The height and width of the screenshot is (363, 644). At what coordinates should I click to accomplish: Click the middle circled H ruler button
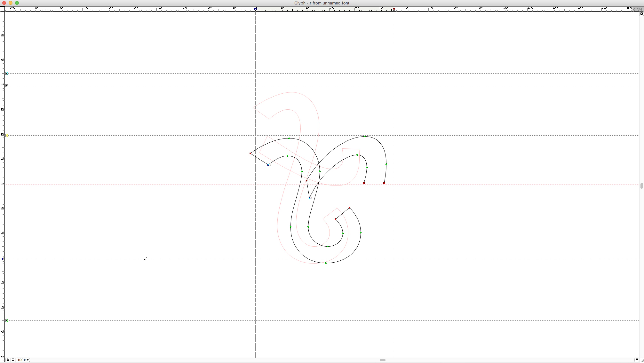(x=638, y=9)
